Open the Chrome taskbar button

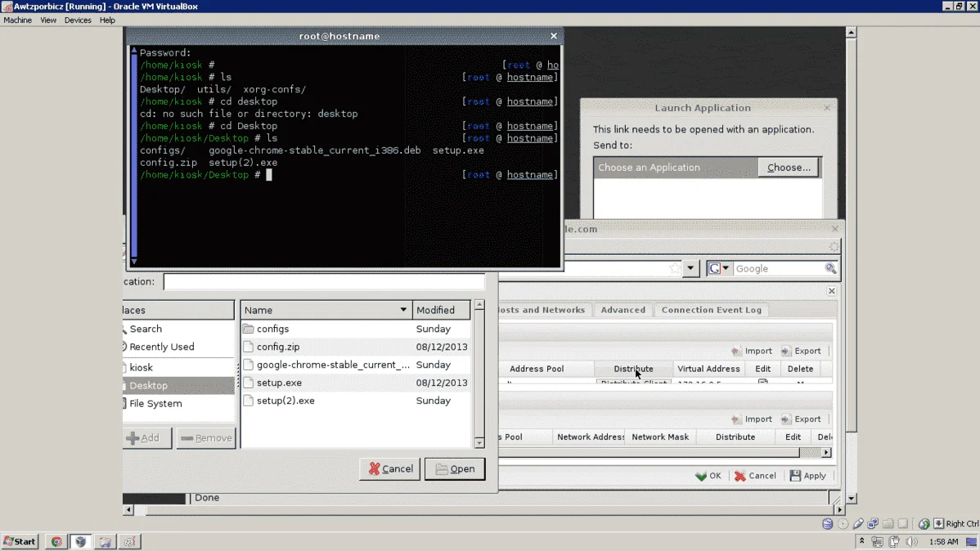point(56,542)
